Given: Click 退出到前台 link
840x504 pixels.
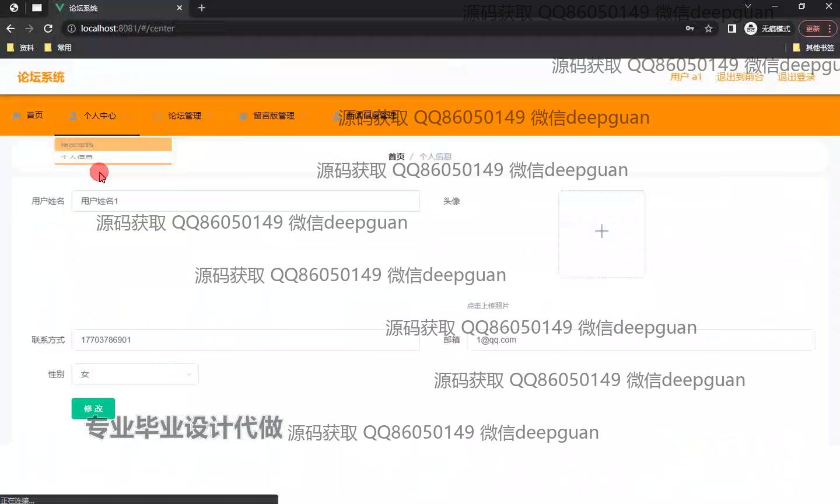Looking at the screenshot, I should tap(740, 77).
